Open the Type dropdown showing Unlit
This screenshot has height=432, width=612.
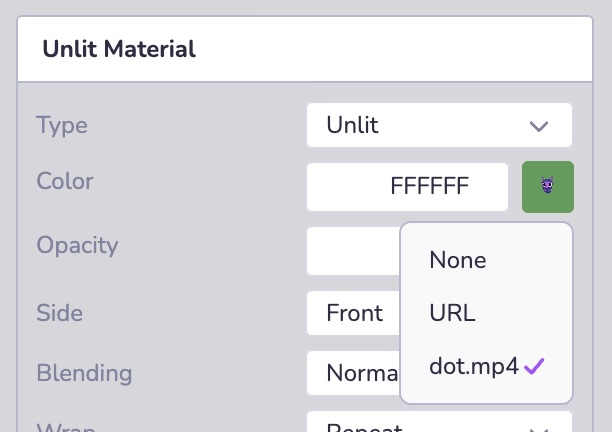point(439,125)
